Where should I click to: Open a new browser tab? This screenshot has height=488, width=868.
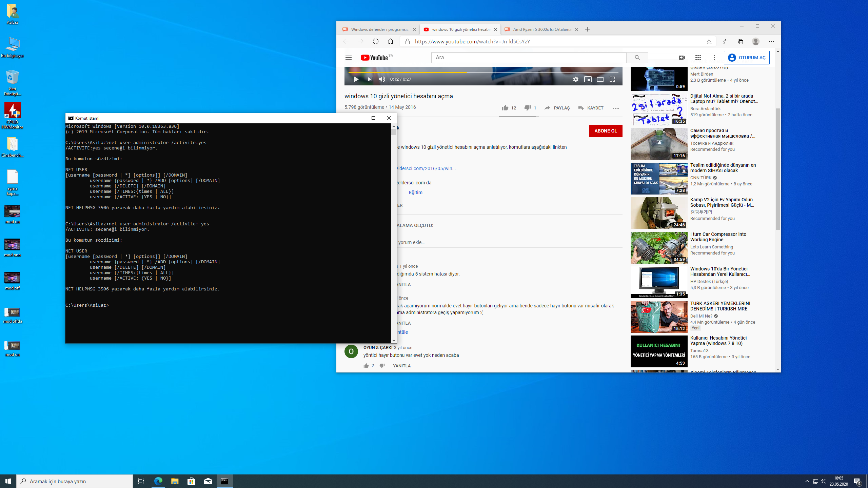pyautogui.click(x=587, y=29)
